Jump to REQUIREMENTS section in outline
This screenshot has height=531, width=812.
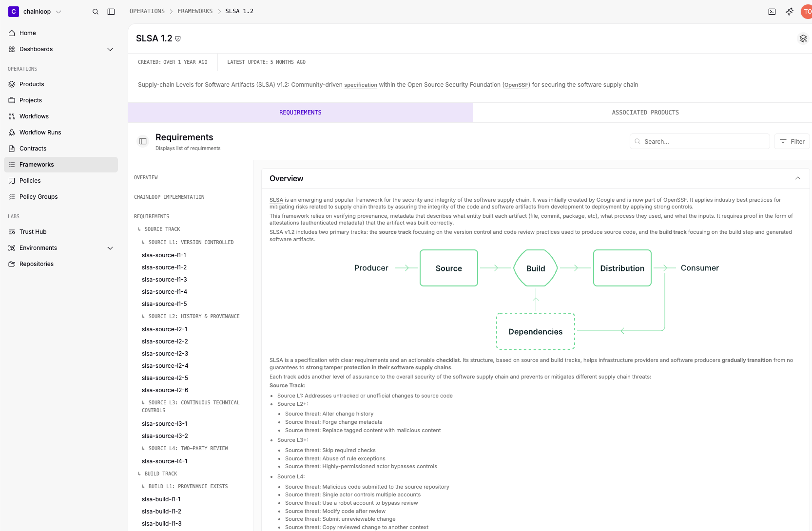pos(152,216)
